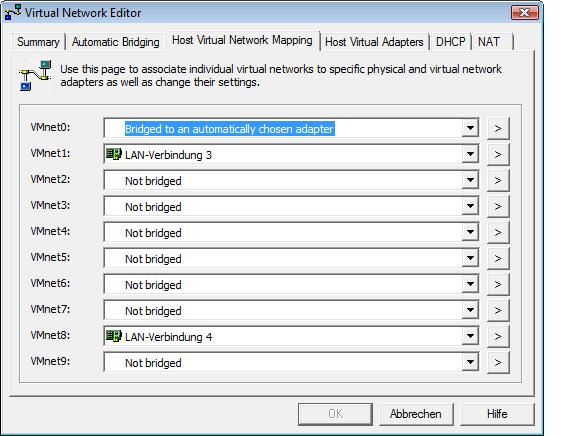Expand the VMnet6 adapter dropdown arrow
This screenshot has width=569, height=436.
[x=470, y=284]
